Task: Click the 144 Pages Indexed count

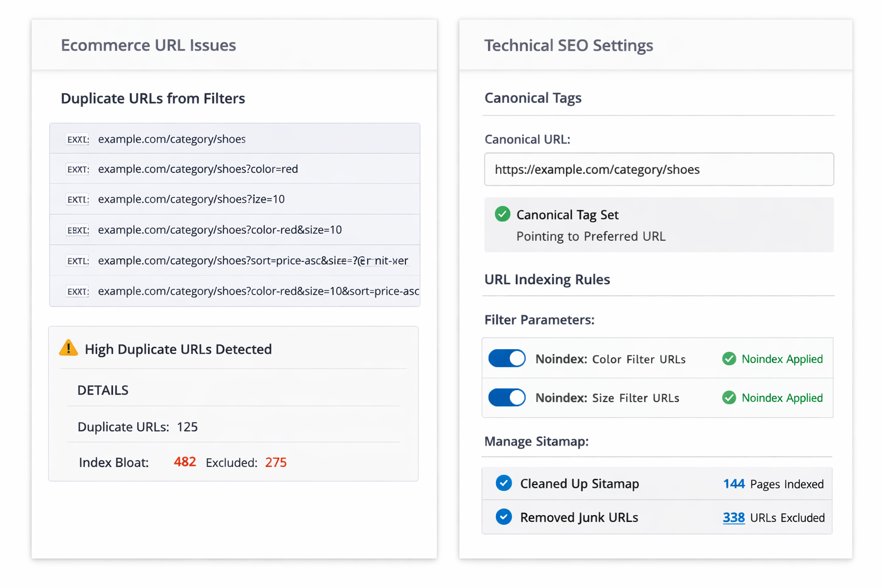Action: point(734,483)
